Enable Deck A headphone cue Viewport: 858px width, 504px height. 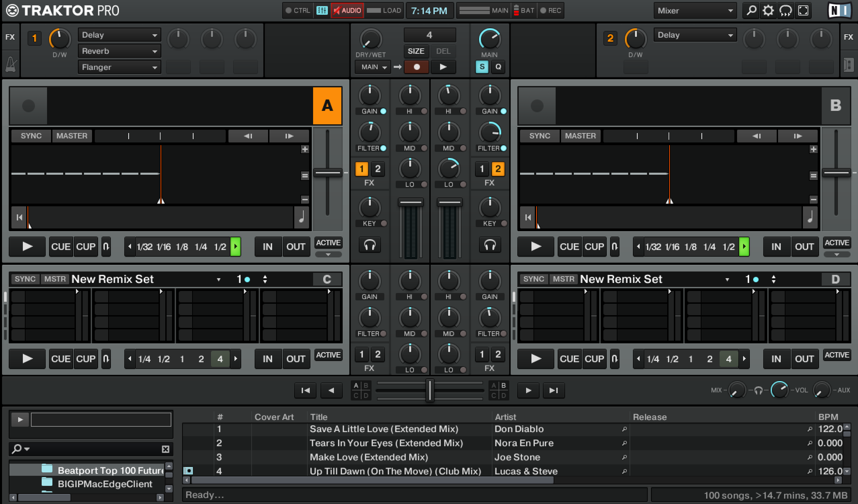coord(370,245)
